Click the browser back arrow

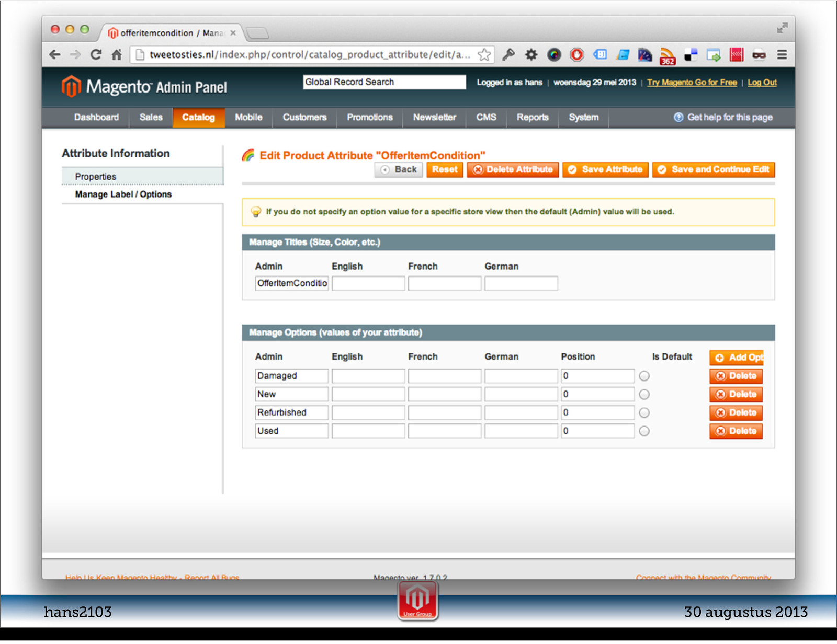54,54
